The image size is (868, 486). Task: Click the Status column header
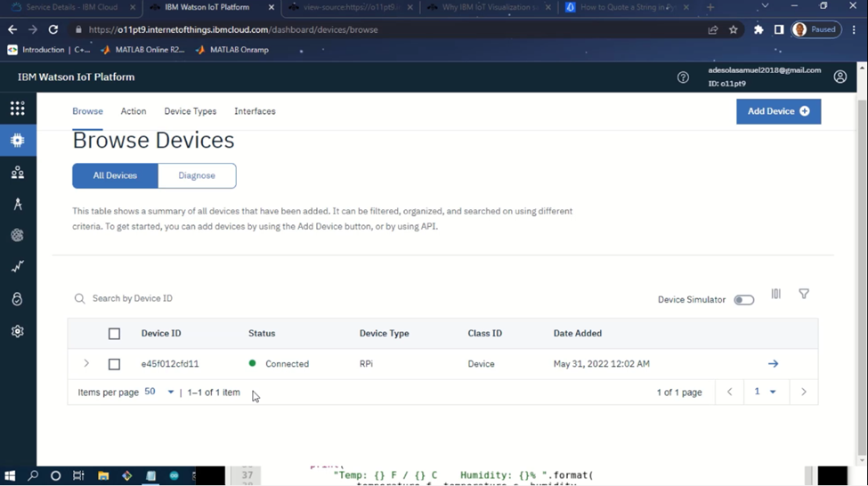point(262,333)
